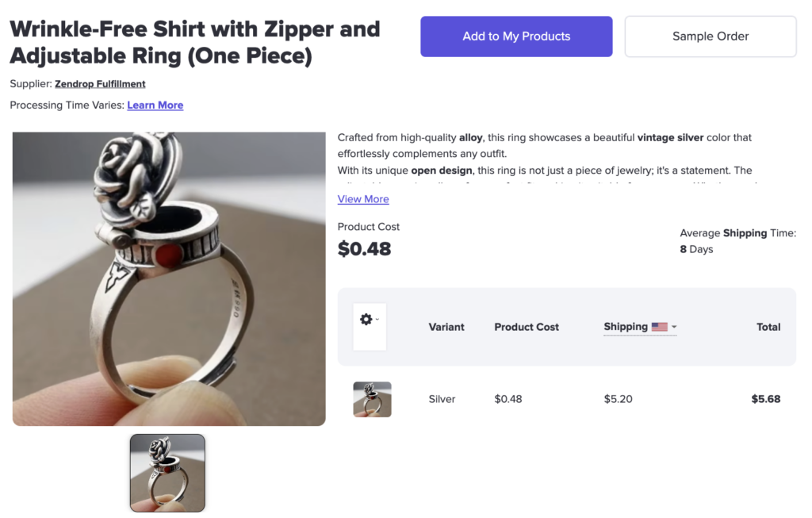Screen dimensions: 812x518
Task: Click the Add to My Products button
Action: (x=516, y=36)
